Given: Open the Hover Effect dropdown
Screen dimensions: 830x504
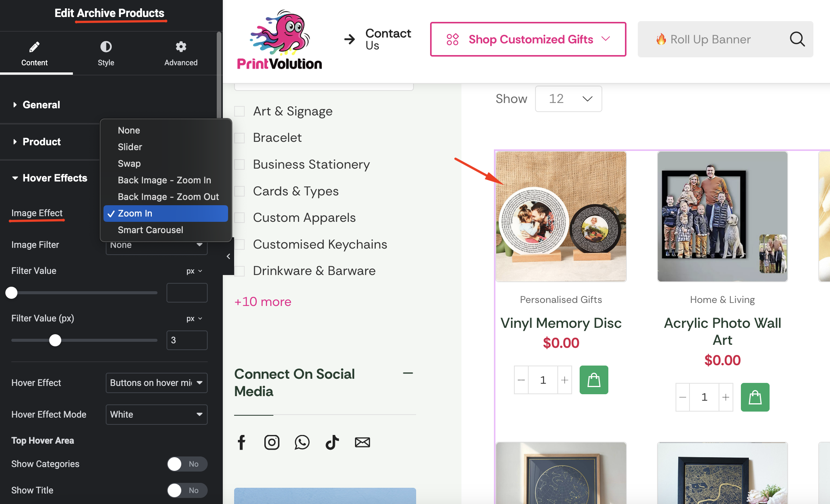Looking at the screenshot, I should point(156,383).
